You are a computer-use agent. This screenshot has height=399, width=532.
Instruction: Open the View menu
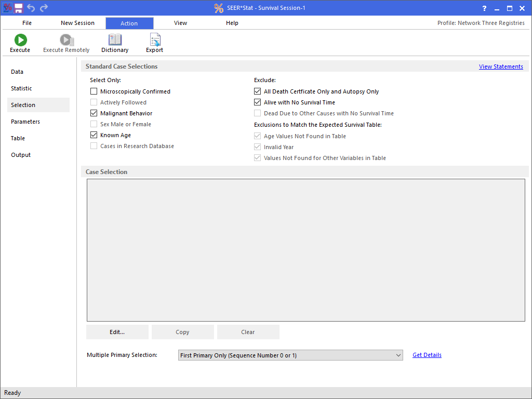pyautogui.click(x=180, y=23)
